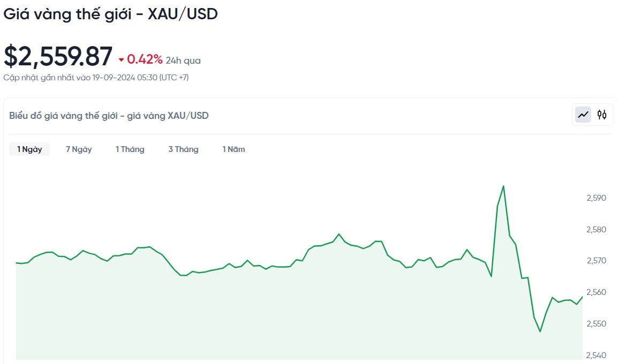Click the Cập nhật gần nhất timestamp
The image size is (618, 364).
[96, 78]
